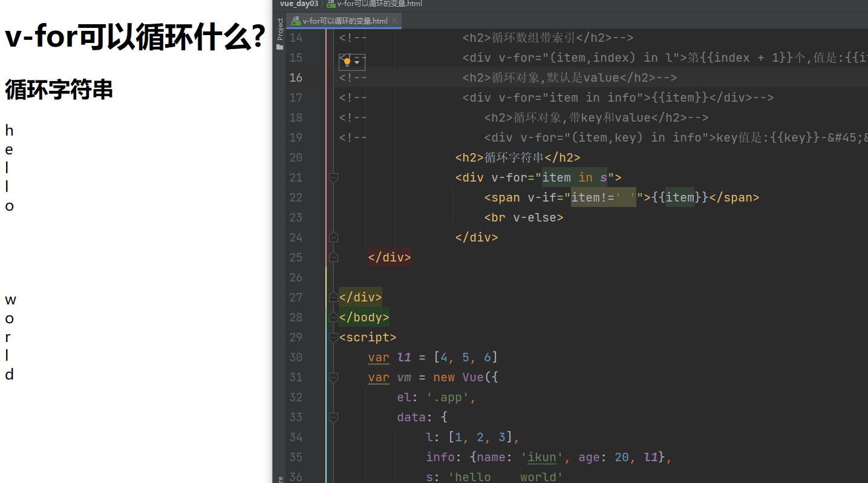Image resolution: width=868 pixels, height=483 pixels.
Task: Click line number 32 in the gutter
Action: pyautogui.click(x=296, y=397)
